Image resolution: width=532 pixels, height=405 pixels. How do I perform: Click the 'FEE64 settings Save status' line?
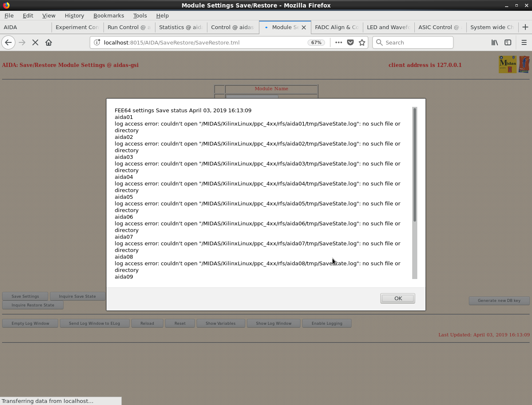(x=183, y=110)
